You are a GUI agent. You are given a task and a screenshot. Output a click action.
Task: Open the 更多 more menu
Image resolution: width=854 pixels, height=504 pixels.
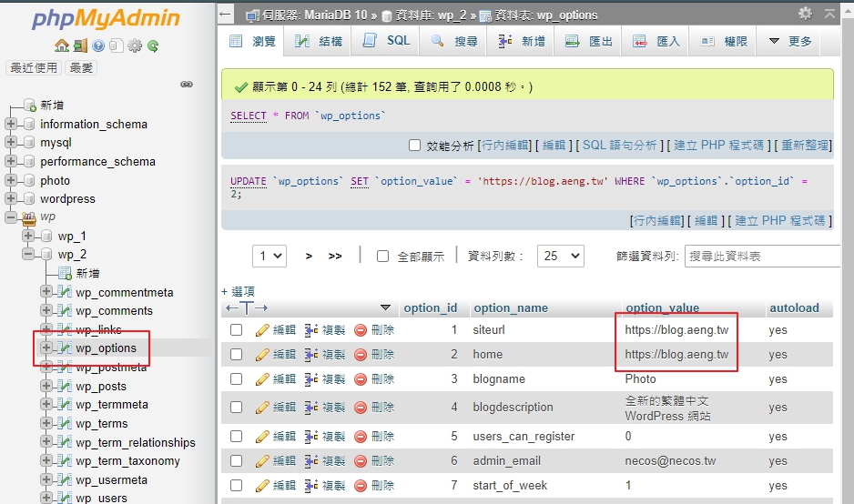(789, 41)
